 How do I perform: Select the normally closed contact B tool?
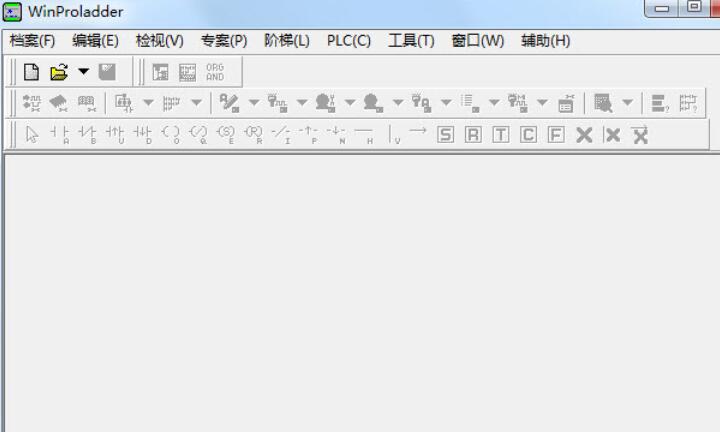point(87,135)
